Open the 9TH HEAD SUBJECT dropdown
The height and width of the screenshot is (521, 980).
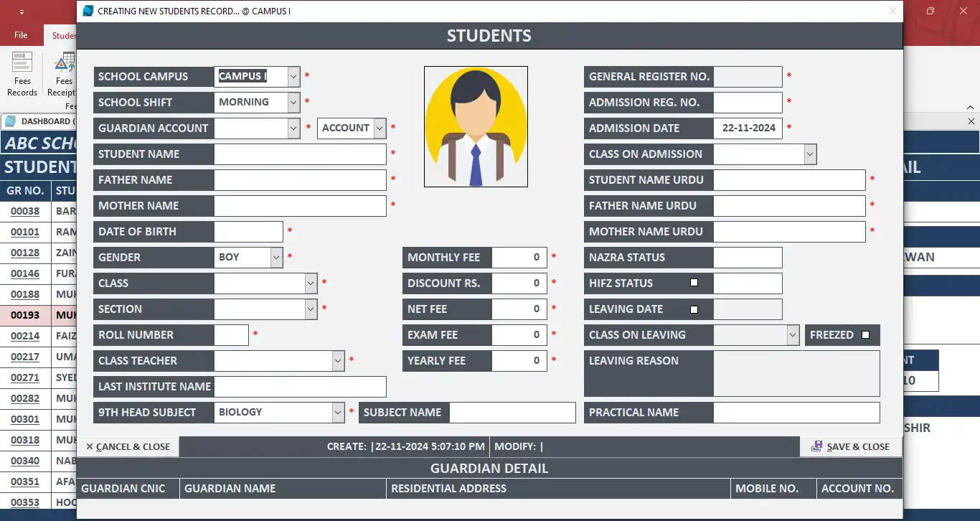click(x=339, y=412)
